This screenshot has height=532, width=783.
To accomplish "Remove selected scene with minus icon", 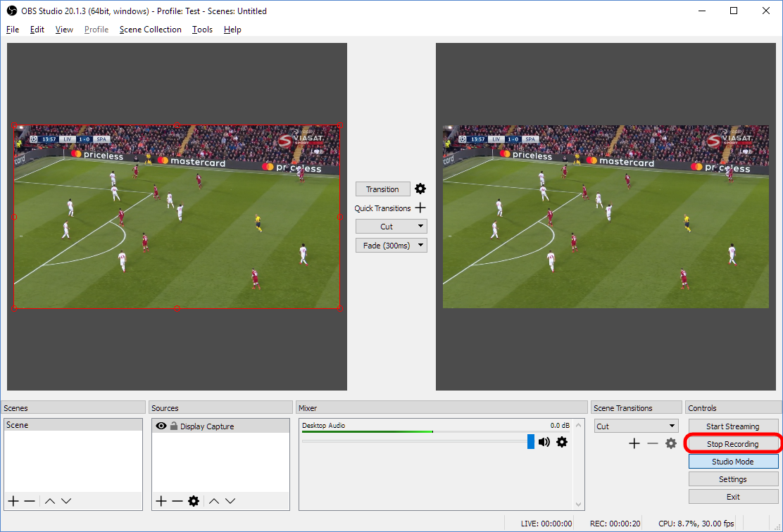I will tap(30, 501).
